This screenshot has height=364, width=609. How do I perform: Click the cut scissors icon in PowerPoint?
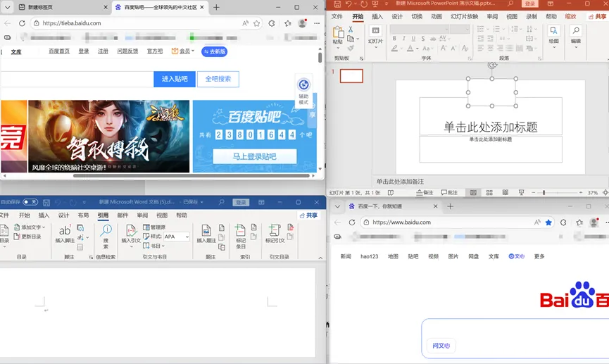pyautogui.click(x=351, y=30)
